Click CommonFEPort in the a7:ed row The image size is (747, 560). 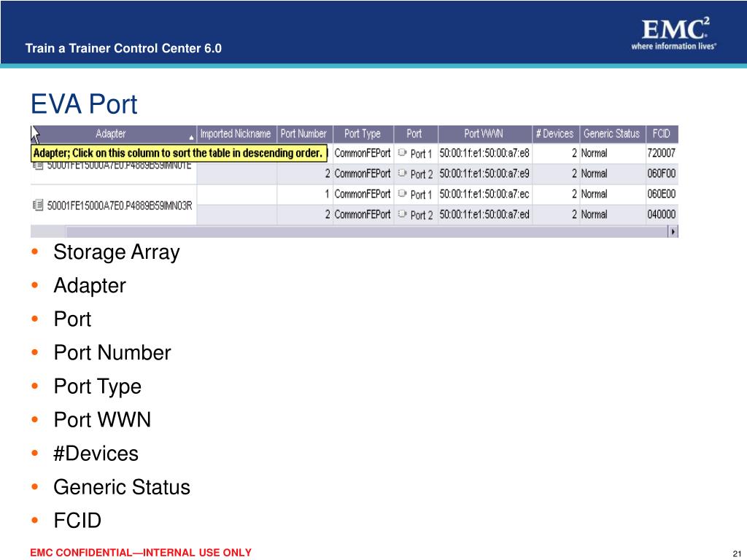coord(363,214)
